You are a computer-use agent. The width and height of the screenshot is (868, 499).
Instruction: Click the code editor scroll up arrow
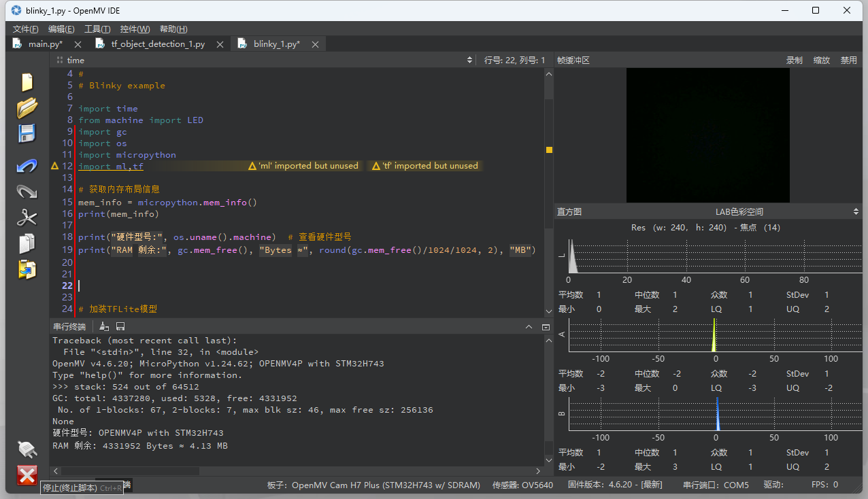(x=549, y=73)
